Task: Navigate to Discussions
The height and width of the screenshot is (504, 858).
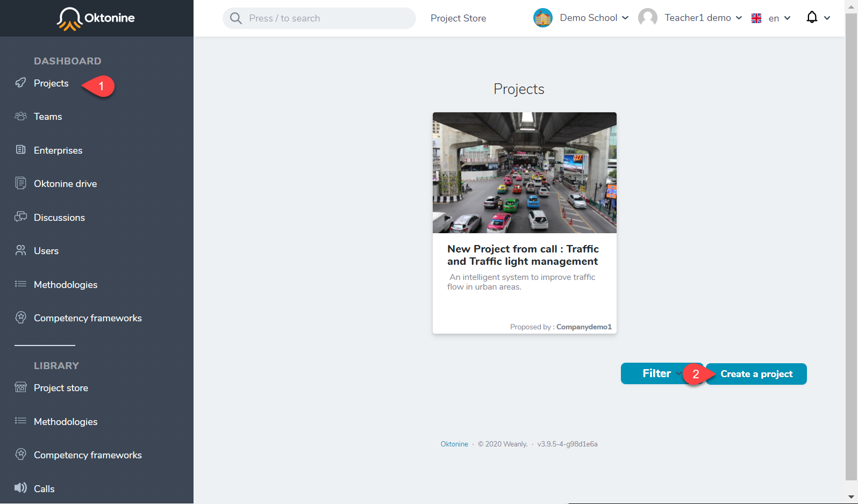Action: (59, 218)
